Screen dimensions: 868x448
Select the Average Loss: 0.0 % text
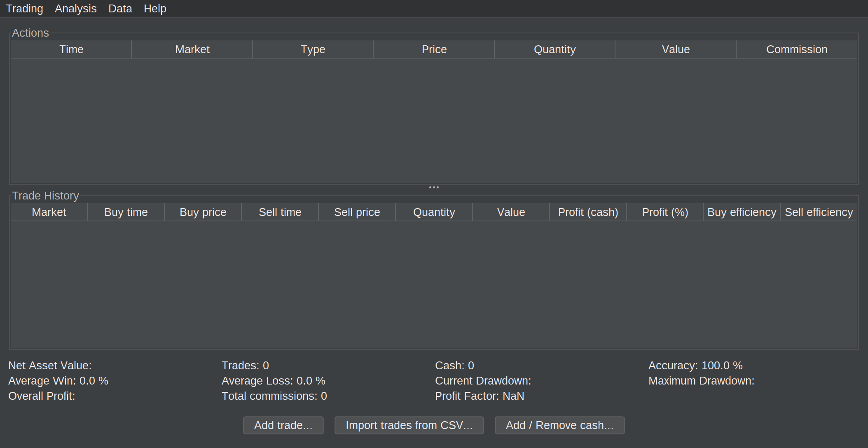tap(274, 381)
